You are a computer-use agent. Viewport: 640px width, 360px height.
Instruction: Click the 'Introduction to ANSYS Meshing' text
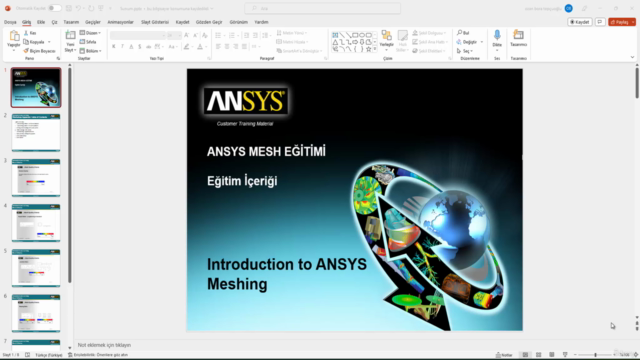pyautogui.click(x=287, y=274)
